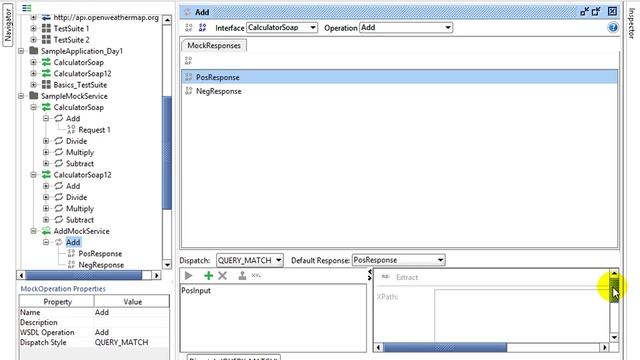
Task: Select Multiply under CalculatorSoap12
Action: 80,209
